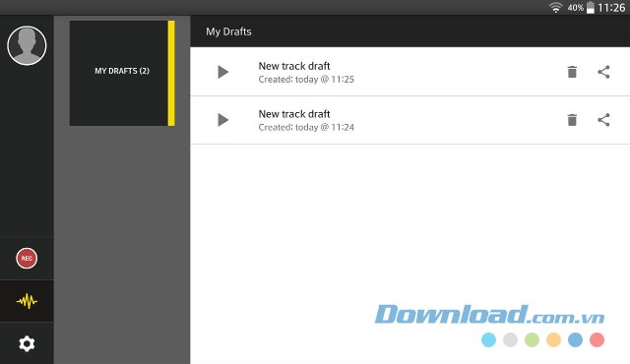Share the draft created at 11:25

(603, 72)
